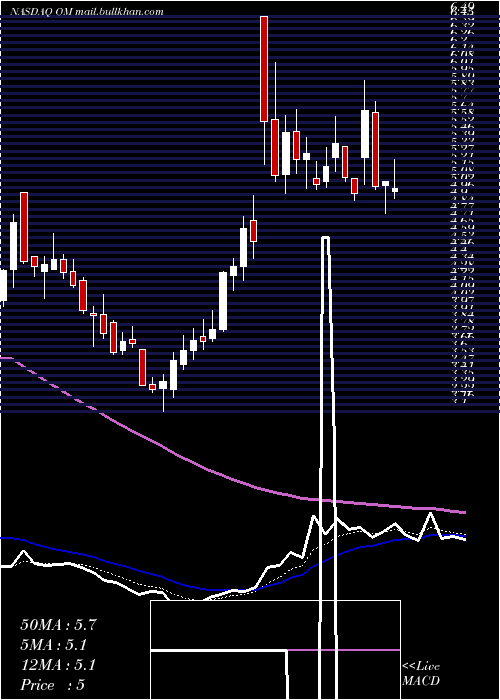
Task: Click the '50MA : 5.7' readout
Action: [x=58, y=625]
